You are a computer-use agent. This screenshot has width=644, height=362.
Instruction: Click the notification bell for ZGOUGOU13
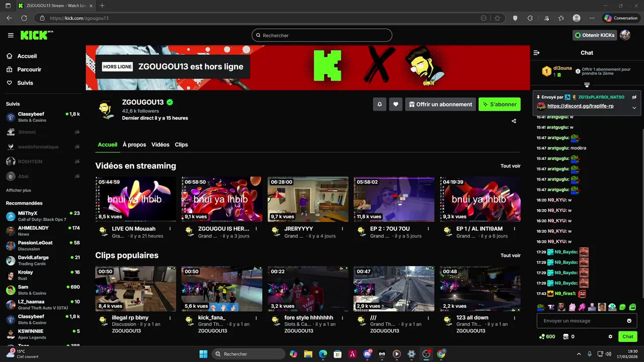(x=379, y=104)
